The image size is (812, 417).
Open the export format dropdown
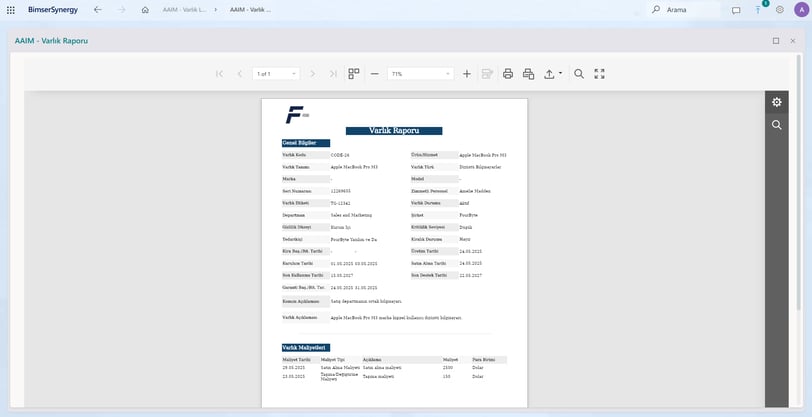point(553,74)
